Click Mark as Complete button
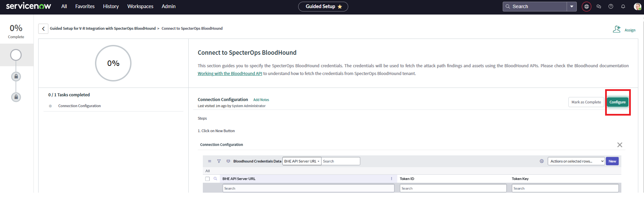This screenshot has height=219, width=644. [x=586, y=102]
